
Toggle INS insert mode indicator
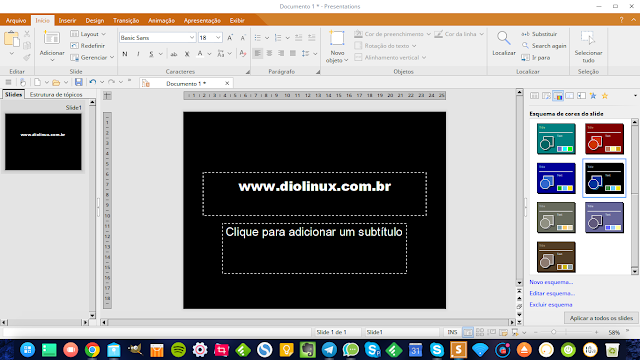pos(452,332)
